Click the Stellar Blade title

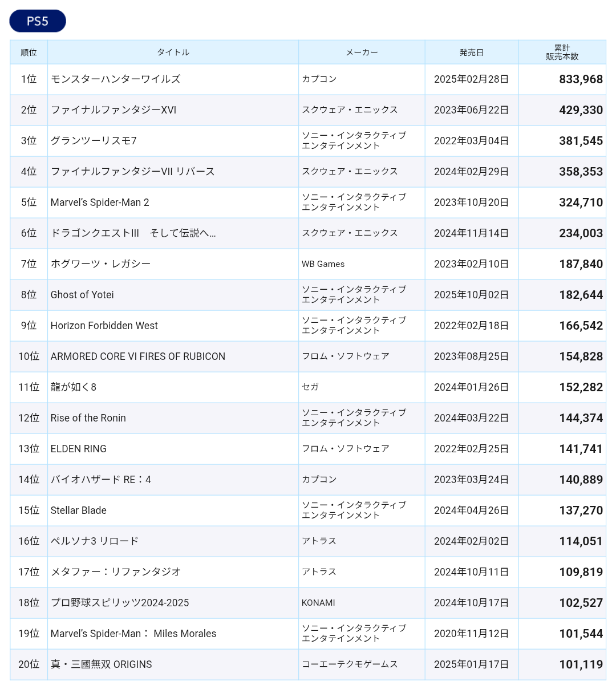(x=78, y=510)
